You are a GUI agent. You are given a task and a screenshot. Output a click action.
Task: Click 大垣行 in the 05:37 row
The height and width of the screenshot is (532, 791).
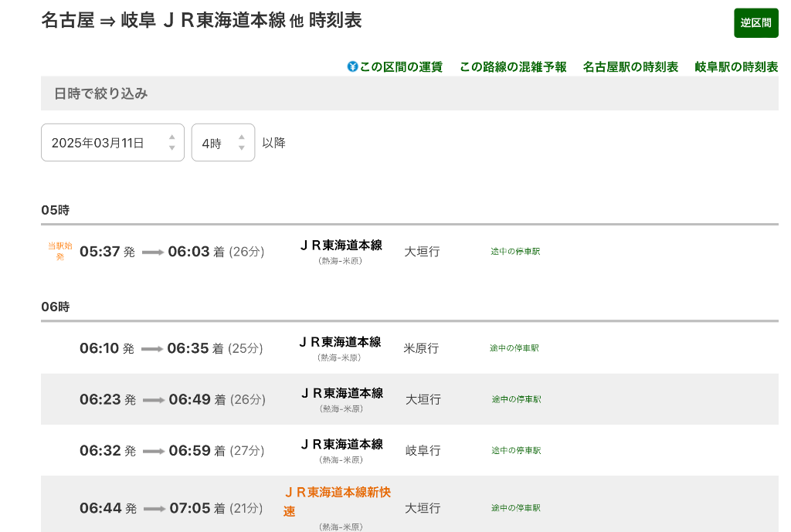pos(423,252)
